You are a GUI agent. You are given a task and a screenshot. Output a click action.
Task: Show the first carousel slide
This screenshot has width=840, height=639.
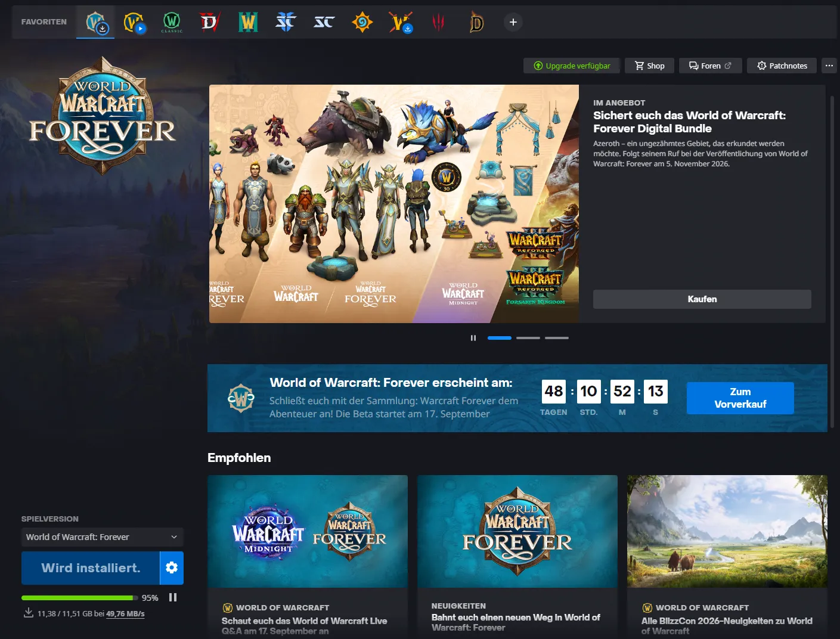pyautogui.click(x=500, y=338)
